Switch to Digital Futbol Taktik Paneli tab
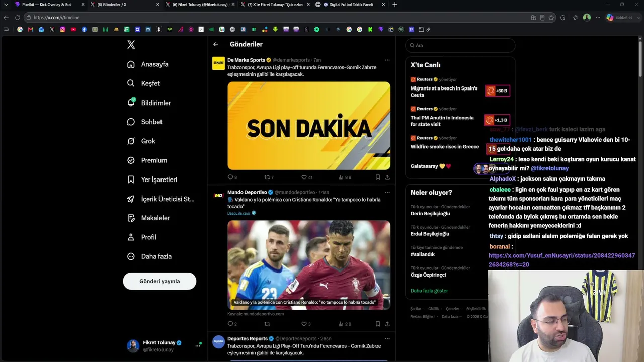This screenshot has height=362, width=644. pyautogui.click(x=350, y=5)
